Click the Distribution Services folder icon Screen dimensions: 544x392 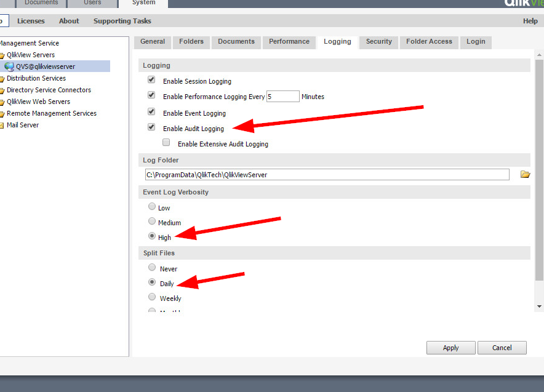pos(2,79)
